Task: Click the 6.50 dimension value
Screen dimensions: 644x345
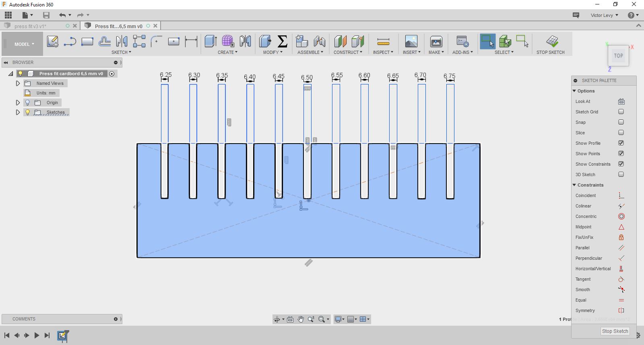Action: point(307,77)
